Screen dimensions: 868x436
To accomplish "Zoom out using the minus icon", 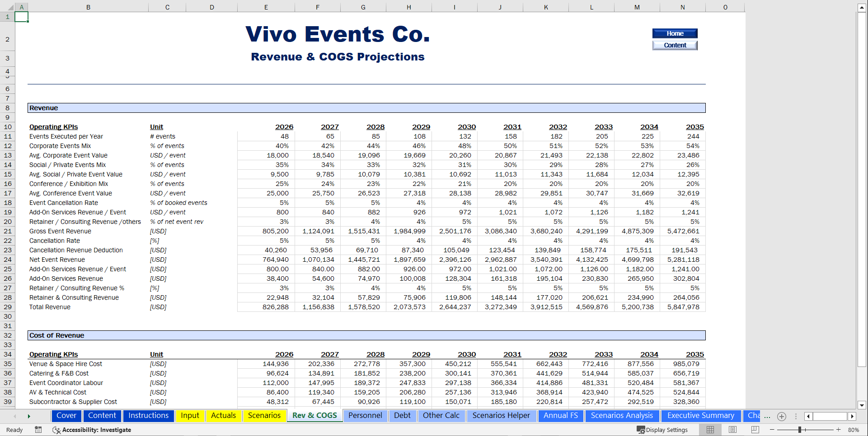I will 771,430.
